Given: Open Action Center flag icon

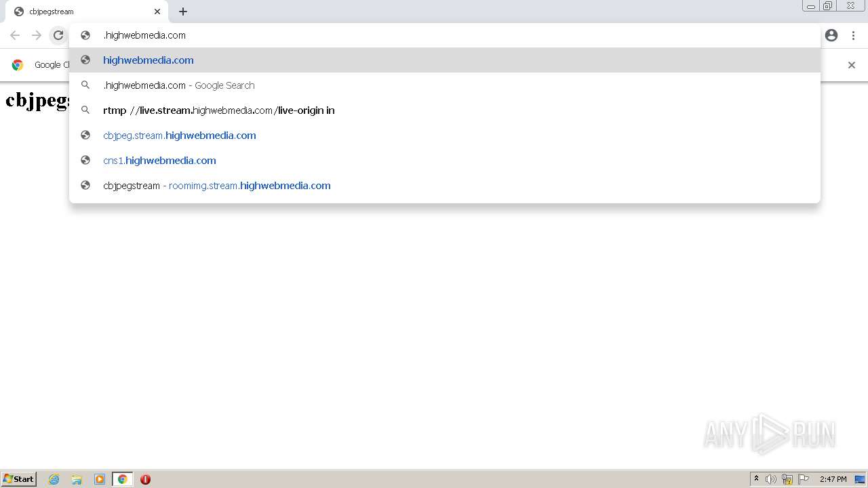Looking at the screenshot, I should pos(804,479).
